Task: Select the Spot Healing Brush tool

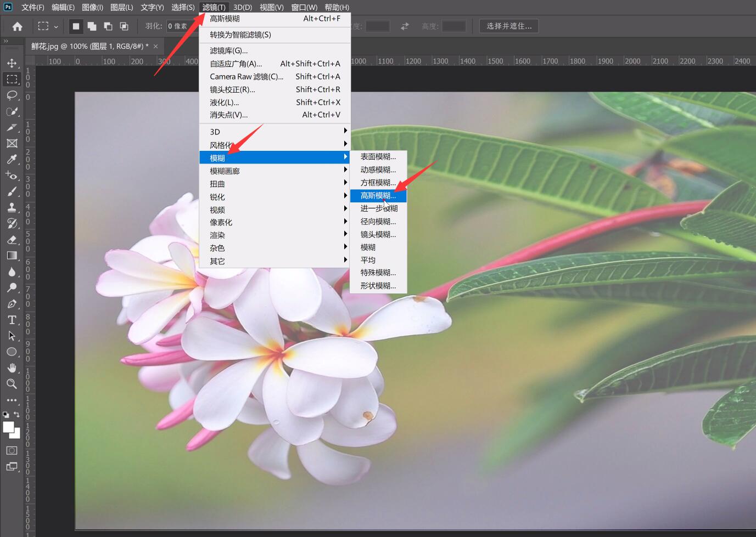Action: pyautogui.click(x=12, y=176)
